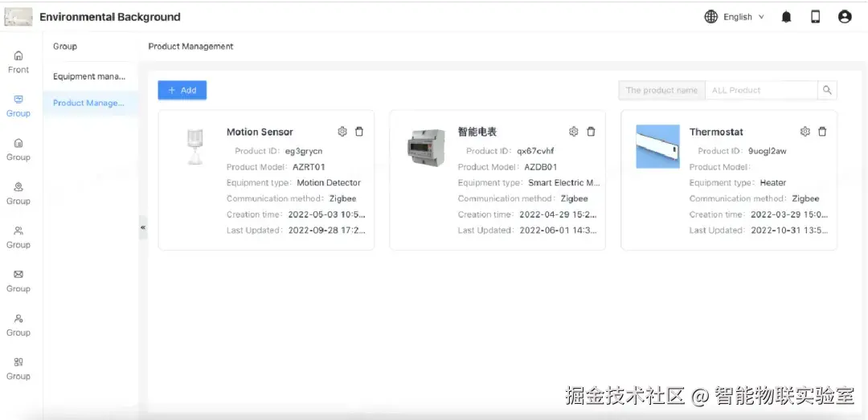Click the globe language icon

(x=710, y=17)
